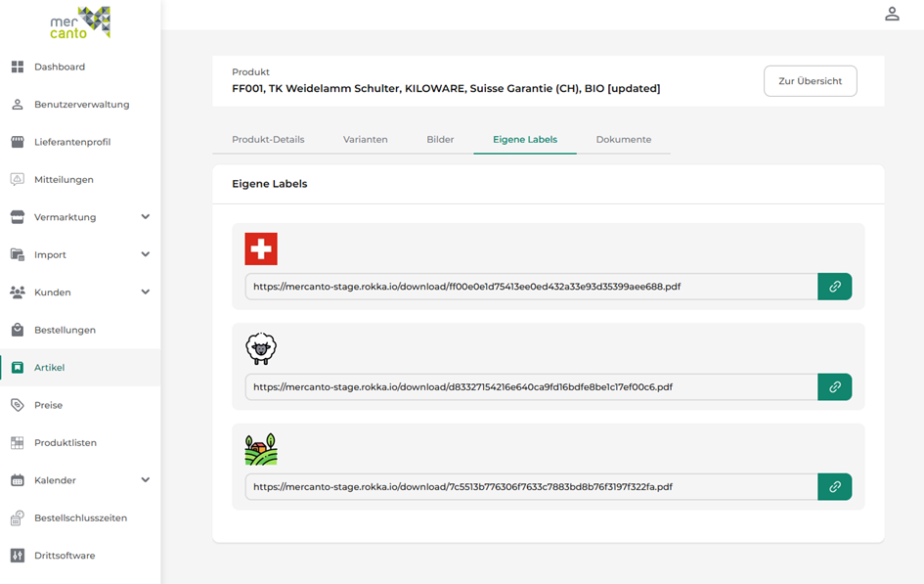Copy link of the Swiss flag label
The image size is (924, 584).
point(834,287)
